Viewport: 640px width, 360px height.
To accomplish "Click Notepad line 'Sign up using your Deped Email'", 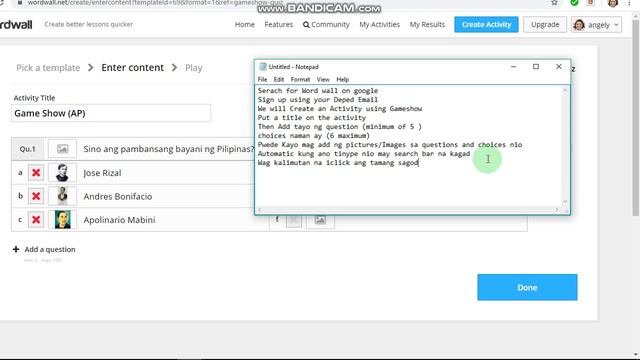I will [x=318, y=100].
